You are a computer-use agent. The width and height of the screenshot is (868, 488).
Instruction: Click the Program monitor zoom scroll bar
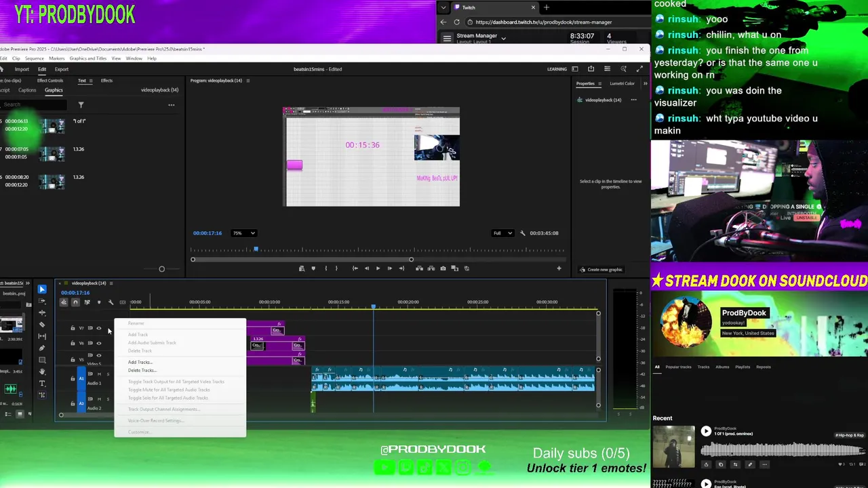click(x=302, y=260)
